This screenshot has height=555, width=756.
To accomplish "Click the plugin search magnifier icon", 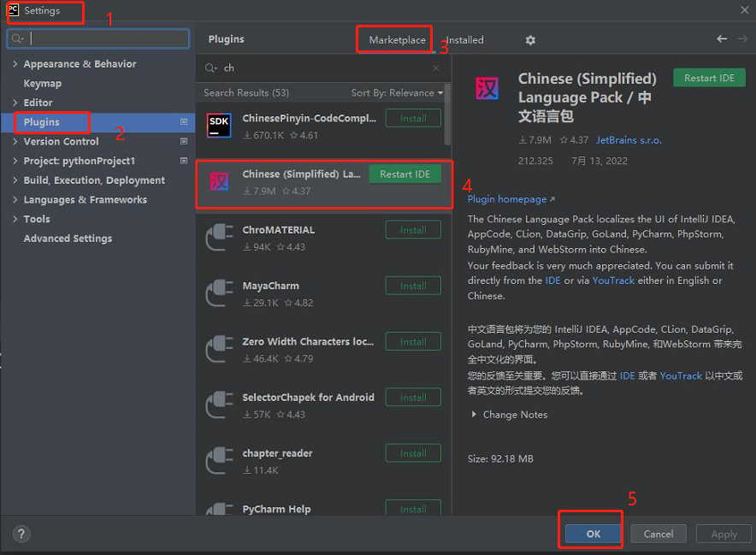I will (210, 68).
